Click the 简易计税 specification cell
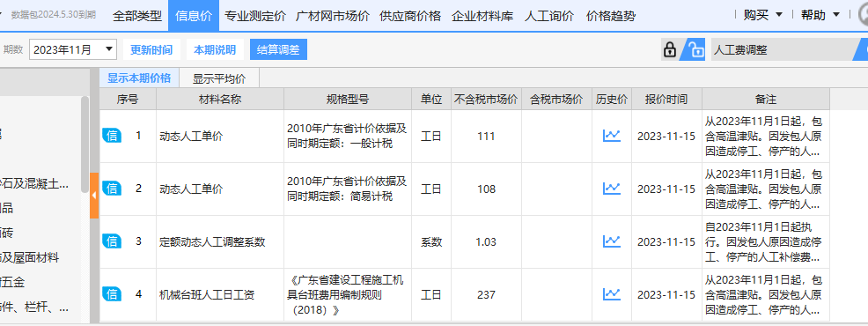The width and height of the screenshot is (868, 326). (348, 189)
